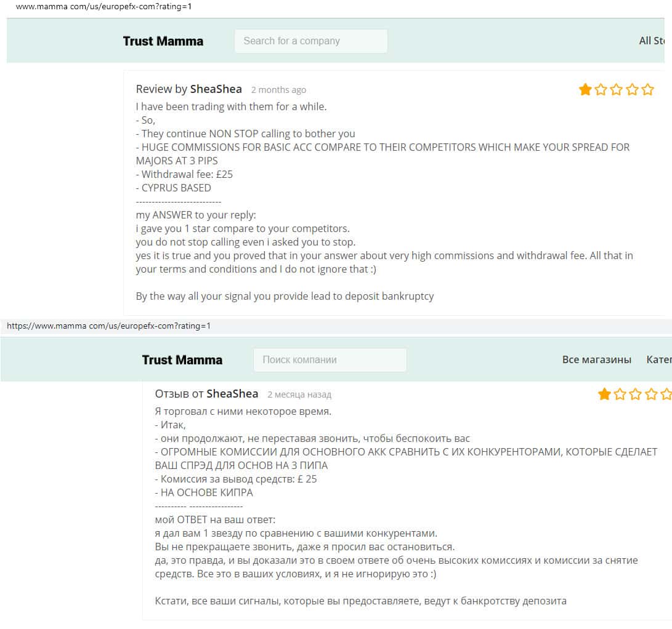Open the cut-off "Кате" menu item
Screen dimensions: 672x629
(x=658, y=359)
